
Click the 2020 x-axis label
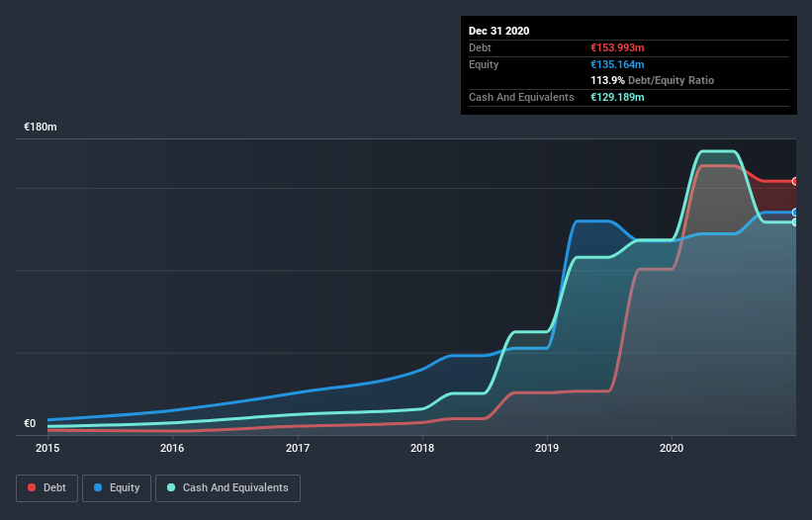(x=672, y=448)
